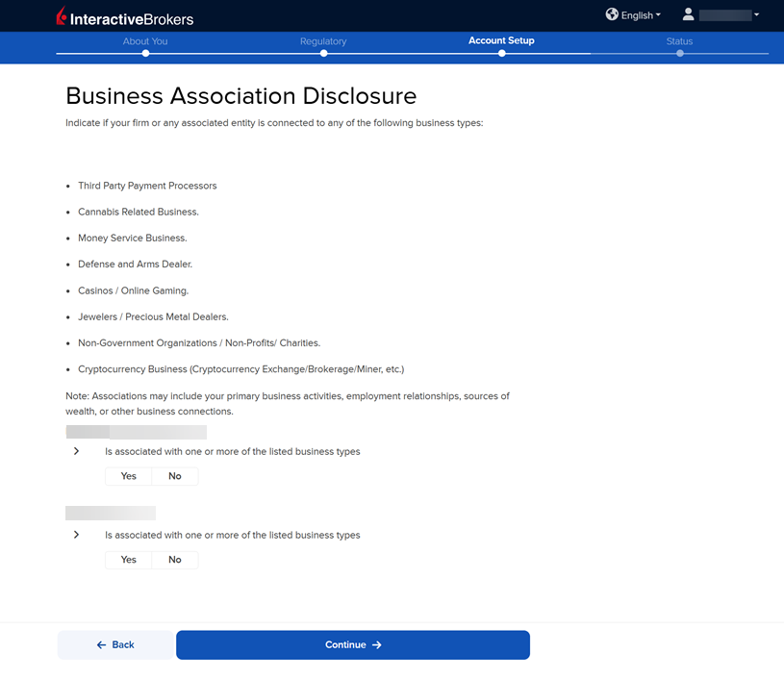Select Yes for the first entity association

[x=128, y=476]
